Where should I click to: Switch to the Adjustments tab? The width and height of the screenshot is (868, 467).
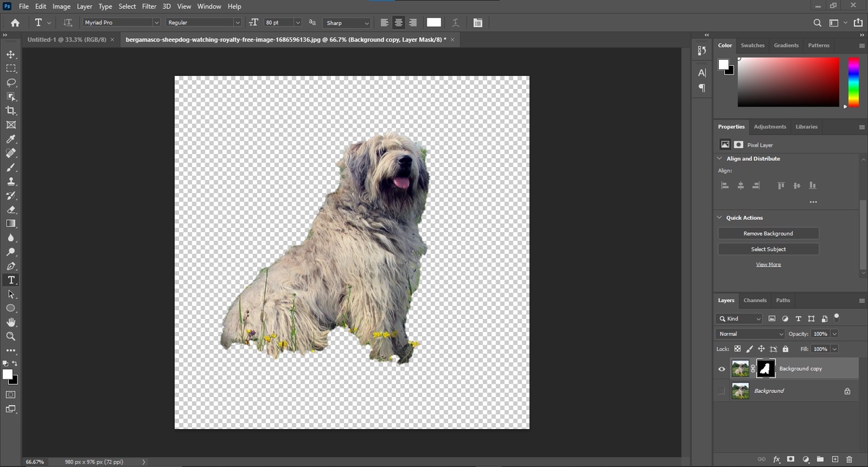(x=770, y=127)
